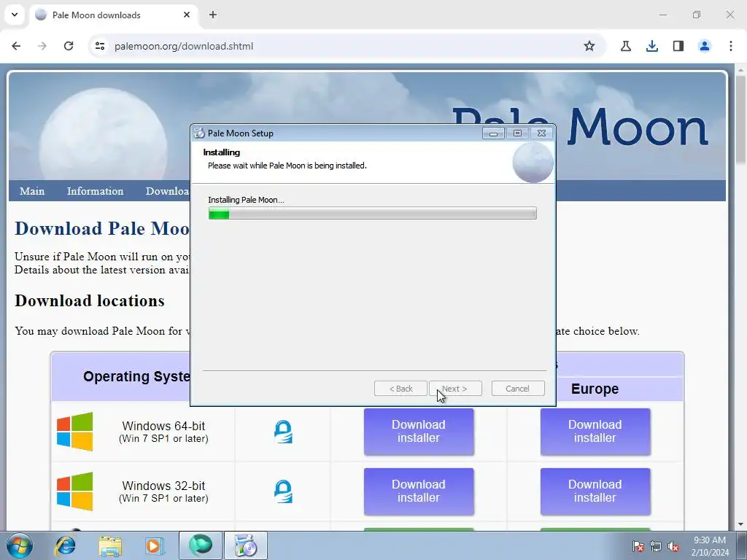
Task: Click Windows 32-bit signature lock icon
Action: click(x=284, y=491)
